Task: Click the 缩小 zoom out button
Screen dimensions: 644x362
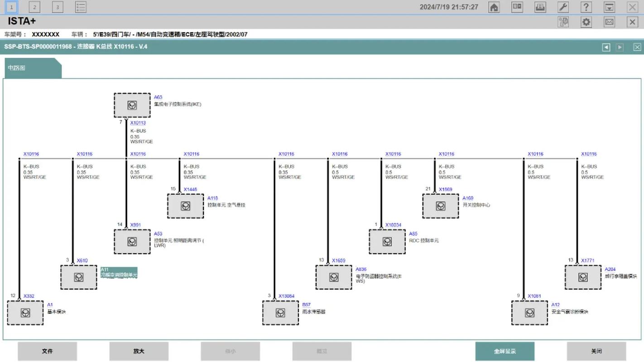Action: pos(231,351)
